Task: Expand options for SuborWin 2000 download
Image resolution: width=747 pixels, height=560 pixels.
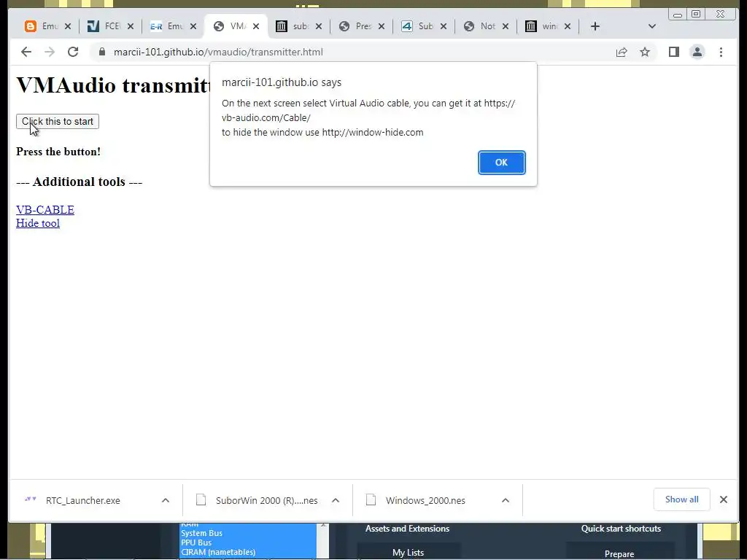Action: click(336, 500)
